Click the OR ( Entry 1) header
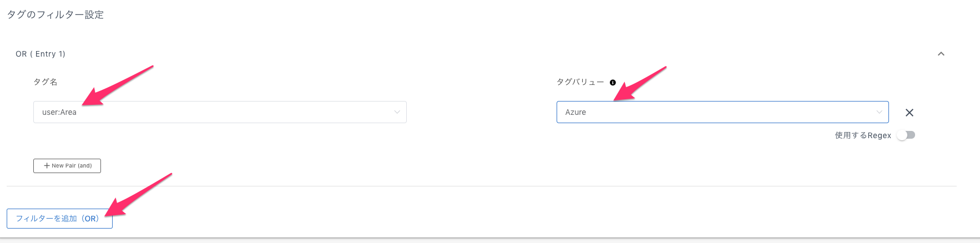The image size is (980, 243). (41, 54)
